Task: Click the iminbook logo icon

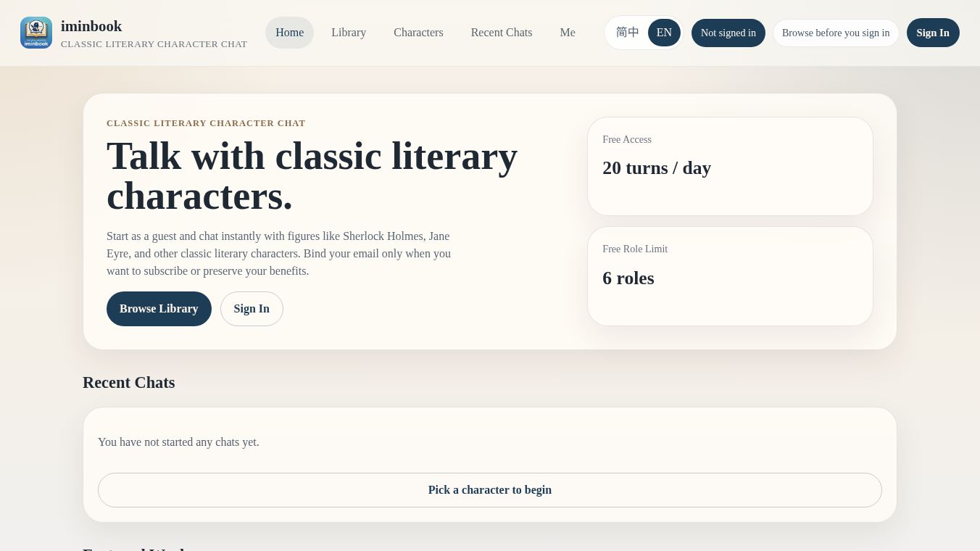Action: tap(36, 33)
